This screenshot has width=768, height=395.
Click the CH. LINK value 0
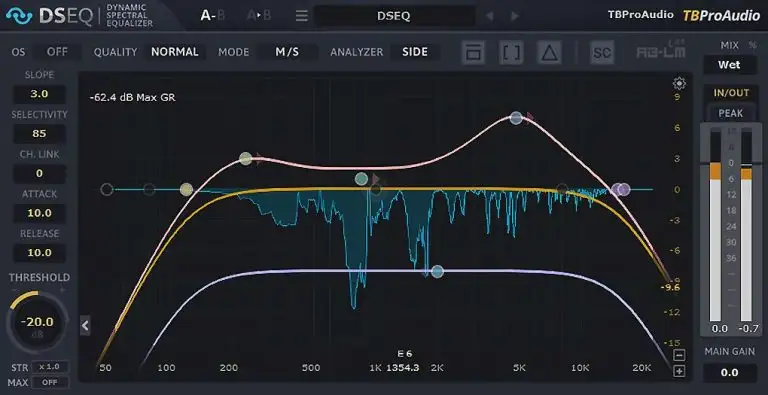pyautogui.click(x=39, y=173)
